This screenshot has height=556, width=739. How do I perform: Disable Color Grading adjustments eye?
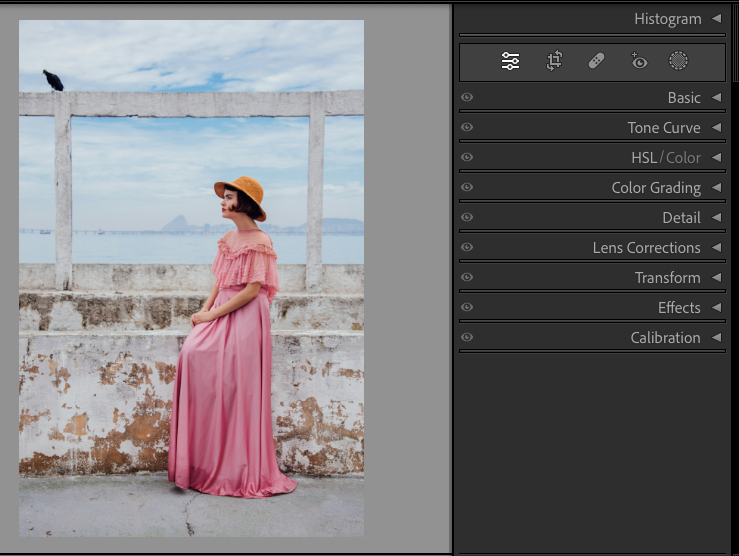(467, 187)
